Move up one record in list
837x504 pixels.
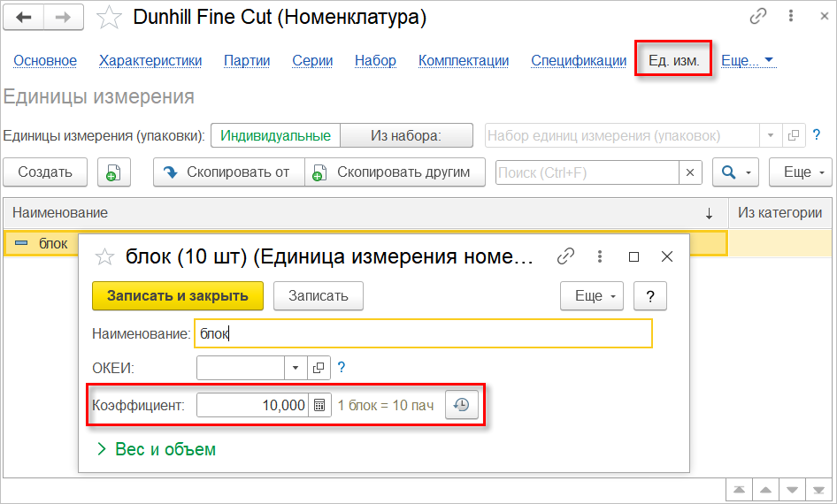pyautogui.click(x=765, y=490)
